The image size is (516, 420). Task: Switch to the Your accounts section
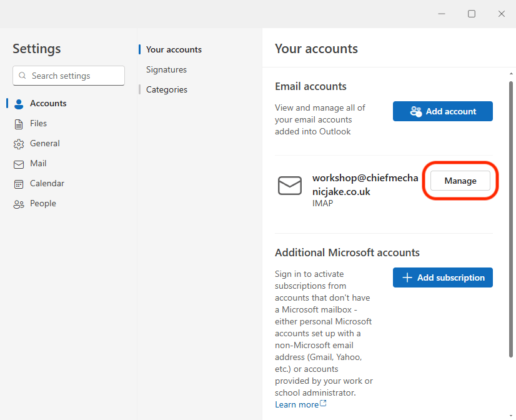174,49
